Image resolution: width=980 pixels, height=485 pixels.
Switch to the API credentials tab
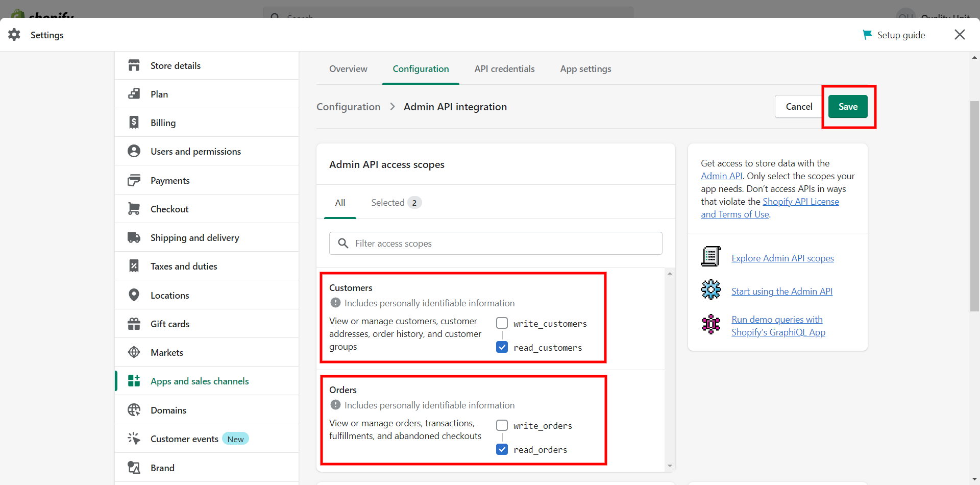(504, 69)
